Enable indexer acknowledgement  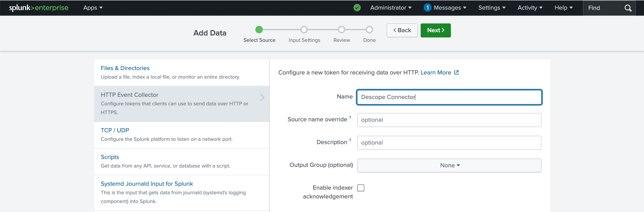(361, 188)
